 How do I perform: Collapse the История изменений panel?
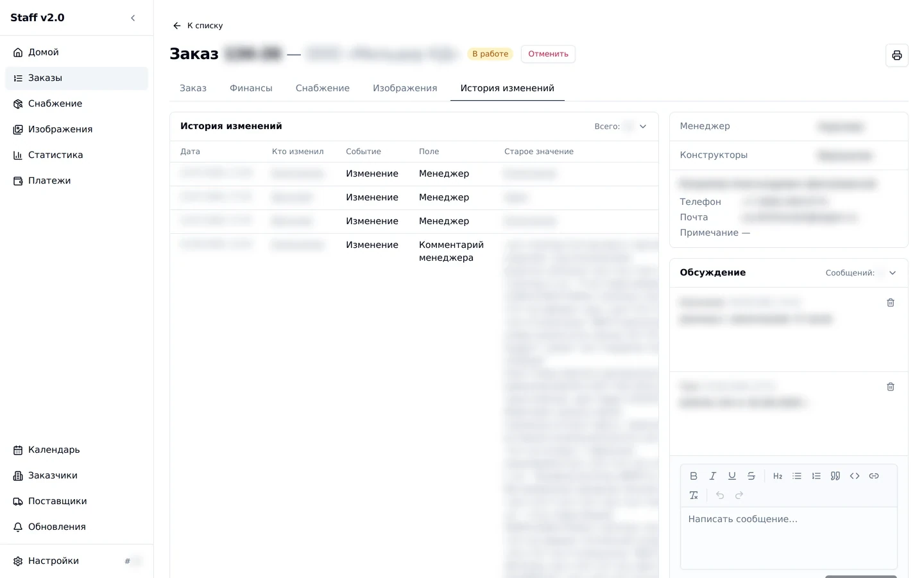[x=643, y=127]
